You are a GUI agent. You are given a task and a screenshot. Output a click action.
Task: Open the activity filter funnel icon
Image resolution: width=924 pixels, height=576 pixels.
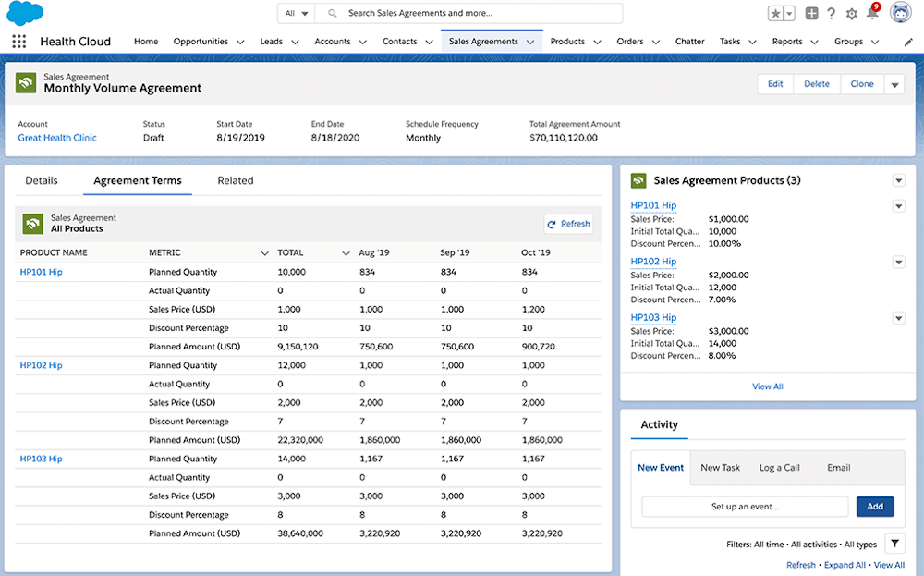[x=894, y=545]
